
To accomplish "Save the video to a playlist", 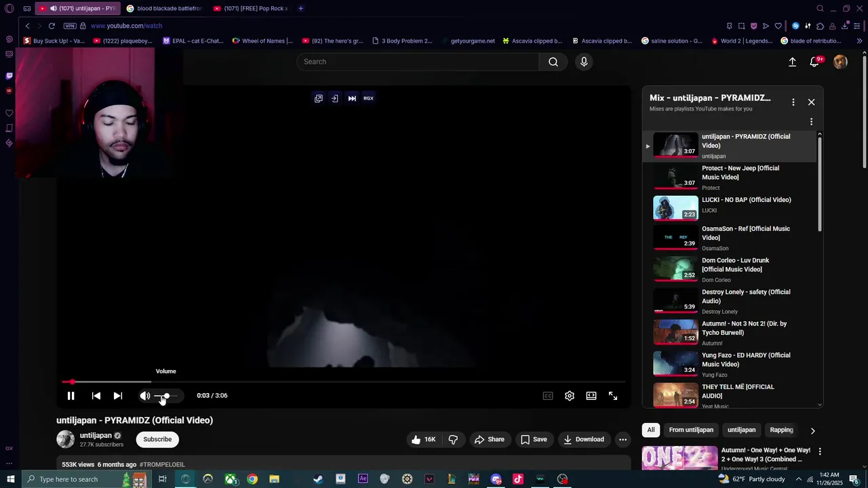I will click(x=534, y=439).
